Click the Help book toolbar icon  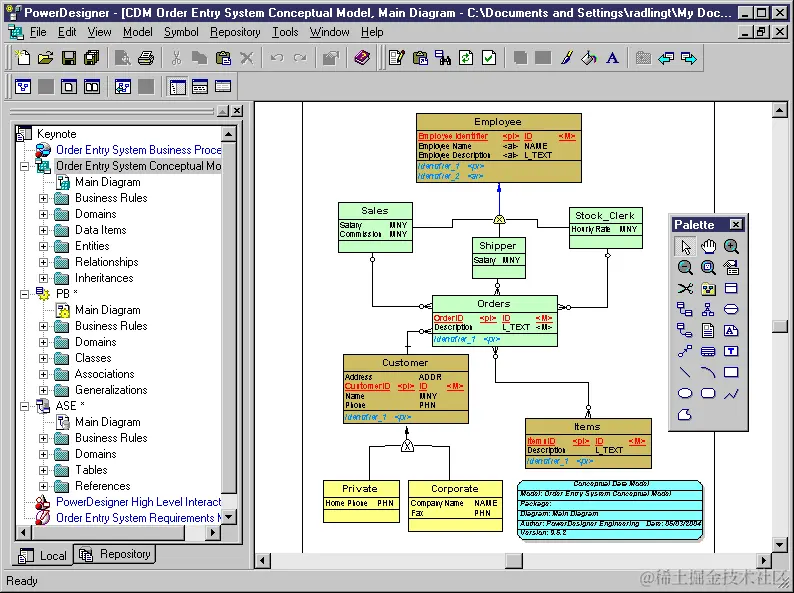click(362, 58)
